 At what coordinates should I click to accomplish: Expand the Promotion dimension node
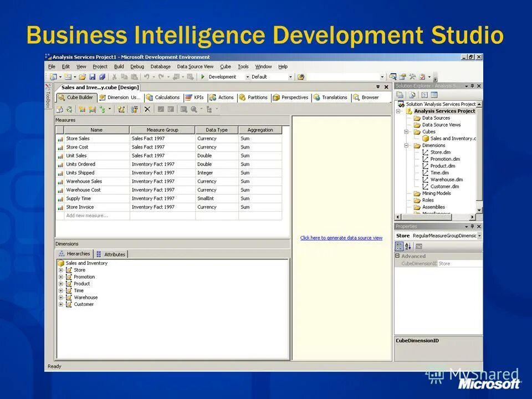point(61,277)
